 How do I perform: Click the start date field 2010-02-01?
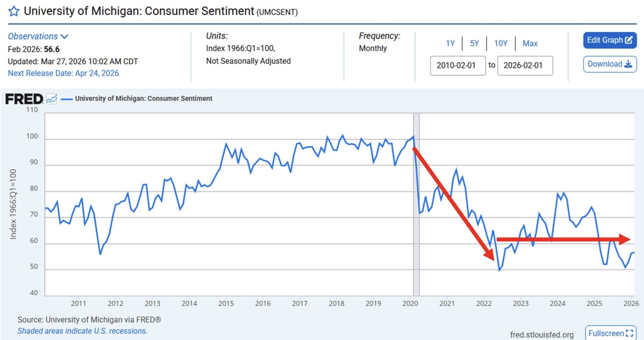(x=458, y=65)
